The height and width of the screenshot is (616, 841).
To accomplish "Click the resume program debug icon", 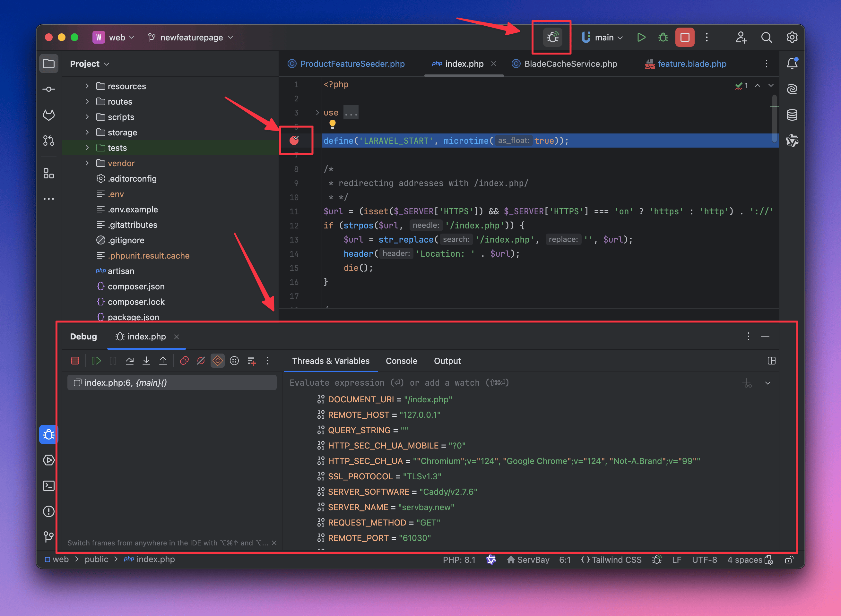I will [95, 361].
